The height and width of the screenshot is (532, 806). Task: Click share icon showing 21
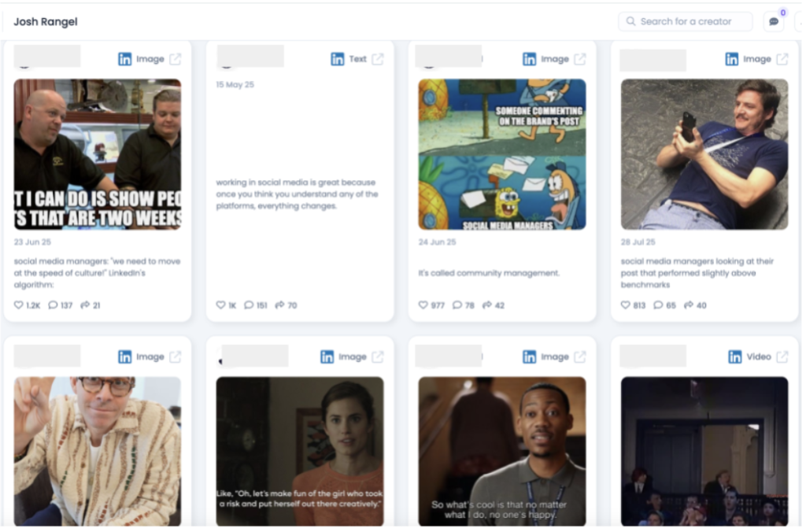pos(85,306)
